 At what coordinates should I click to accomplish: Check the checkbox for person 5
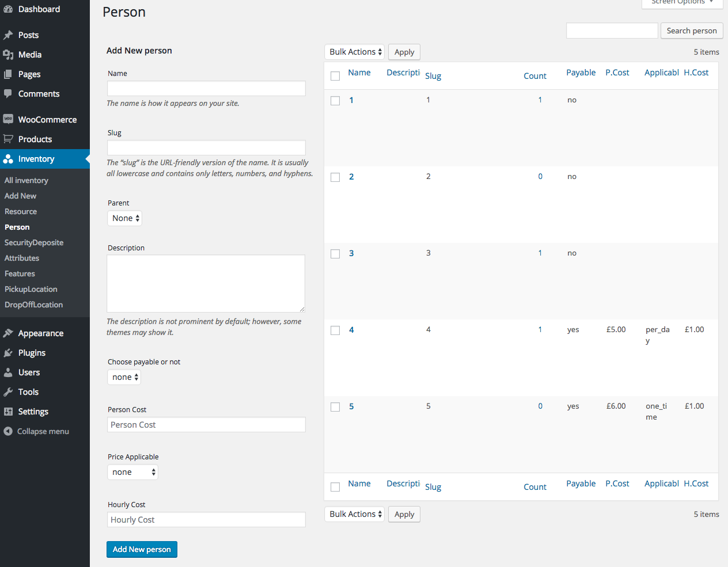click(x=335, y=407)
